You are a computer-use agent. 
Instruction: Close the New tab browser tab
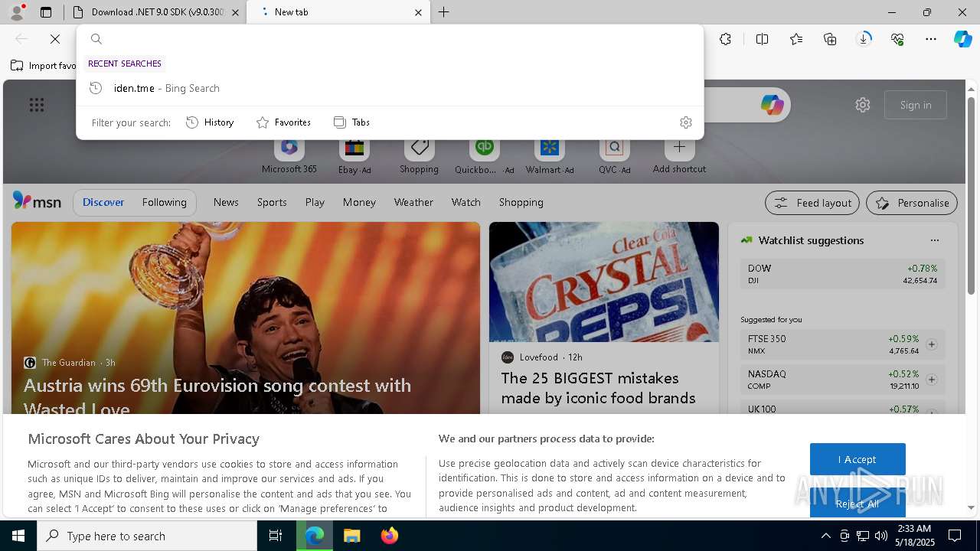418,12
